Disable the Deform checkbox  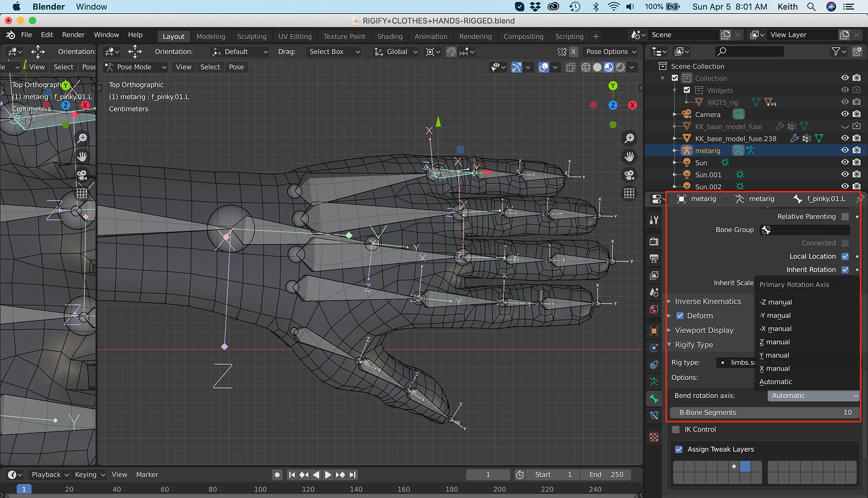pos(679,316)
